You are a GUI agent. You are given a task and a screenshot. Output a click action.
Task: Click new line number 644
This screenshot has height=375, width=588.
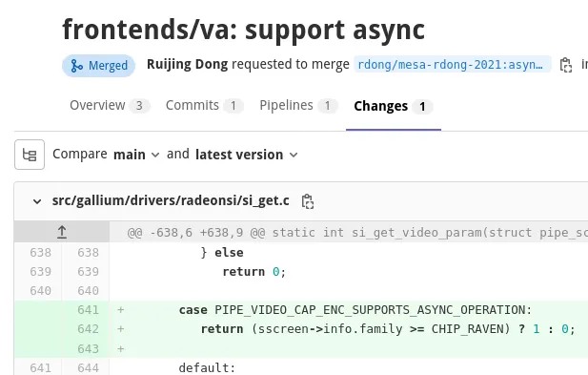click(x=88, y=368)
